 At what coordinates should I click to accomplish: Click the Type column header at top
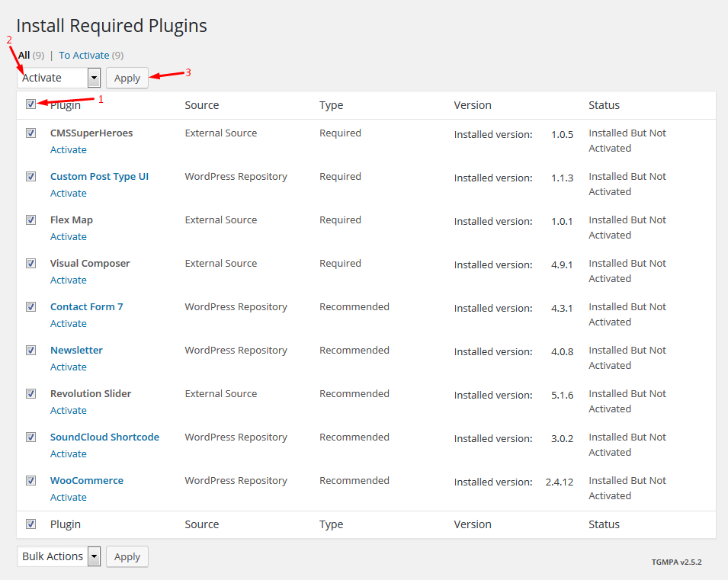tap(331, 105)
